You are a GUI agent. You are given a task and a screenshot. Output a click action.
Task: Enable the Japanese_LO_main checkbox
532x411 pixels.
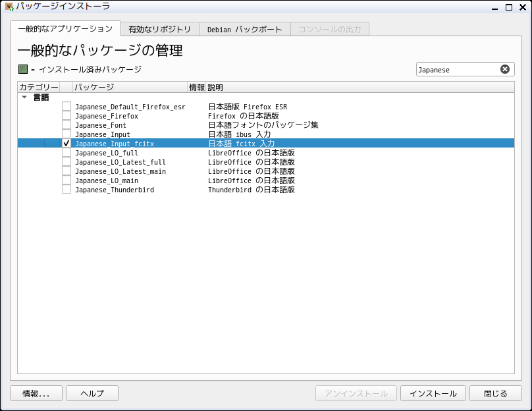click(66, 180)
